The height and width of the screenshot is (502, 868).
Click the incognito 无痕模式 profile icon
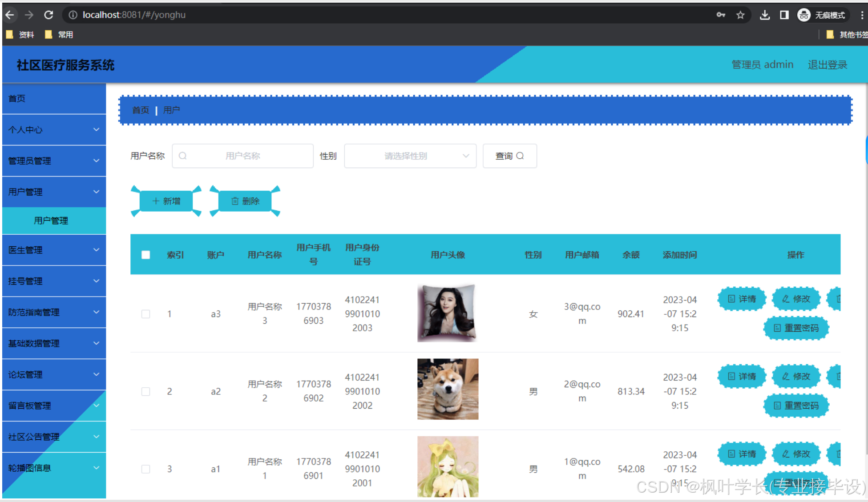(x=821, y=15)
